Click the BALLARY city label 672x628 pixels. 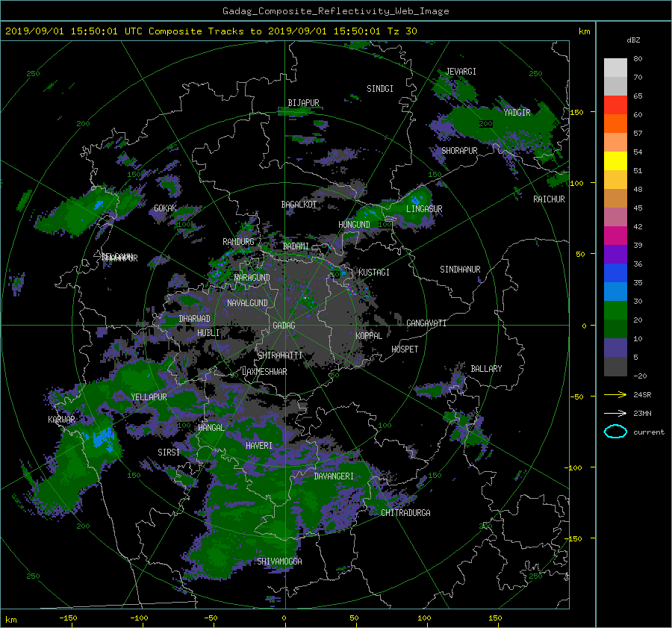point(486,369)
